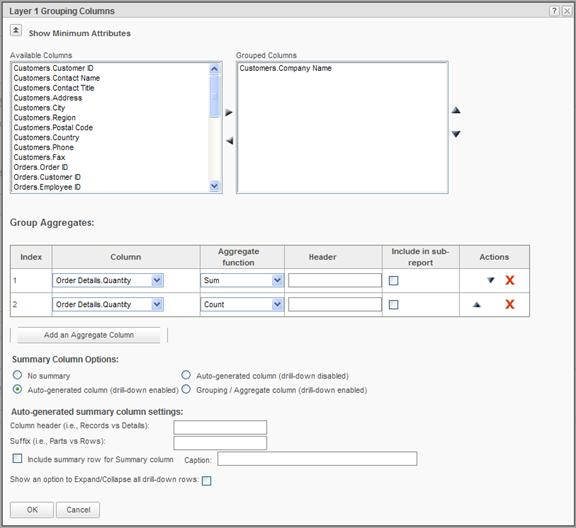Delete aggregate row 2 with red X
The height and width of the screenshot is (528, 576).
tap(510, 304)
